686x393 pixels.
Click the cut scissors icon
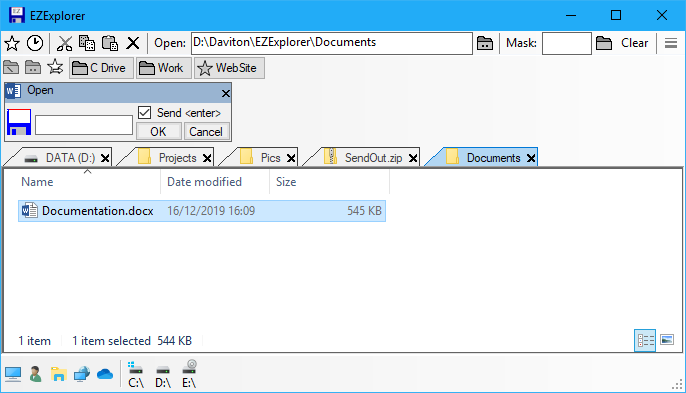(64, 43)
